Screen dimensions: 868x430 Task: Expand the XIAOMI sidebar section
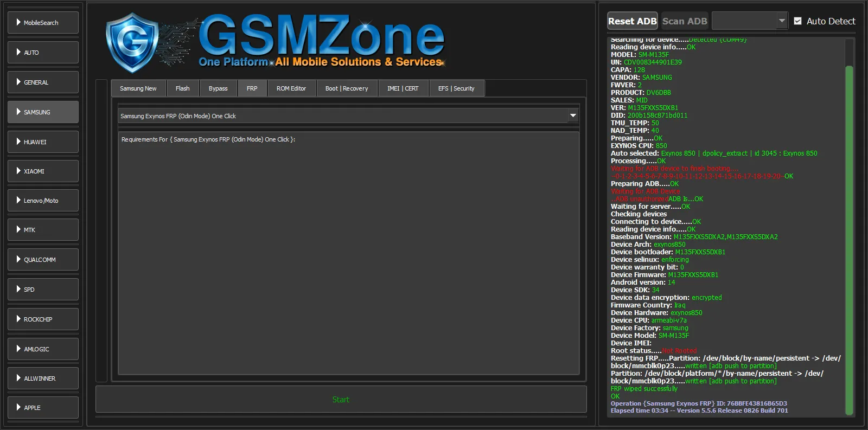(43, 171)
